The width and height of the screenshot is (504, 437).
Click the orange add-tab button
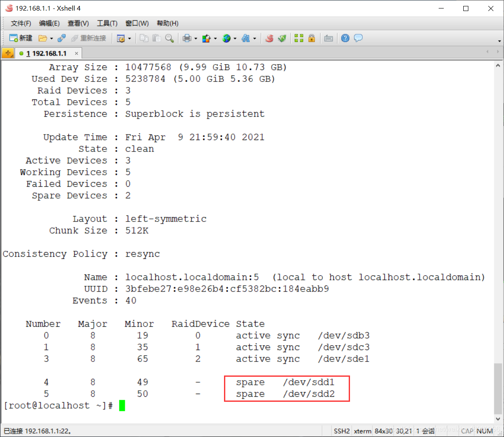[x=8, y=53]
